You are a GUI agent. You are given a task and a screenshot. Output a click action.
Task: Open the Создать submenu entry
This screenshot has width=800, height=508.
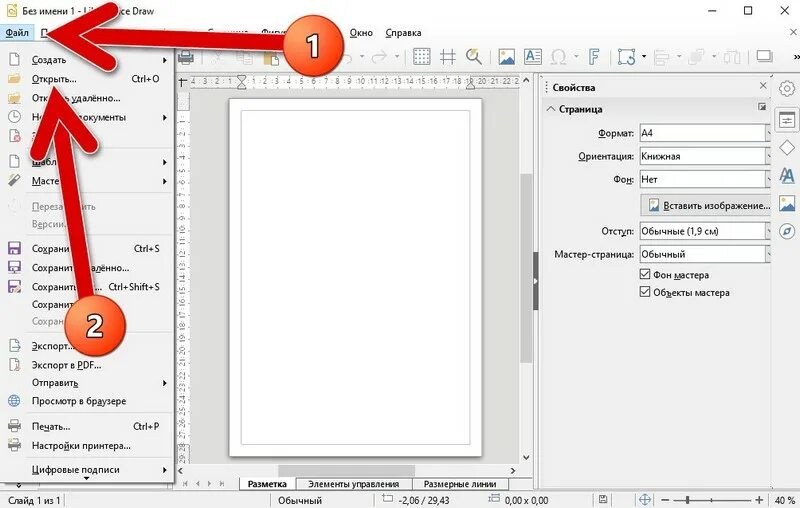tap(88, 60)
